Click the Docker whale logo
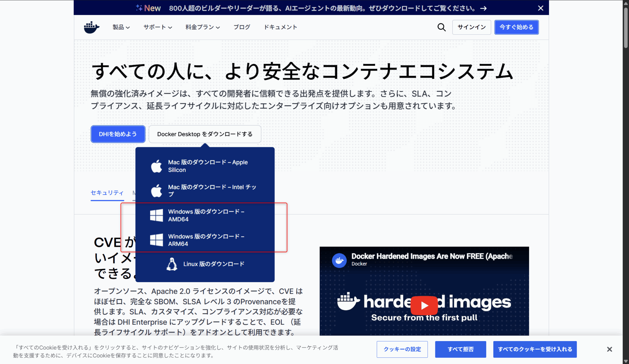This screenshot has height=364, width=629. coord(91,27)
